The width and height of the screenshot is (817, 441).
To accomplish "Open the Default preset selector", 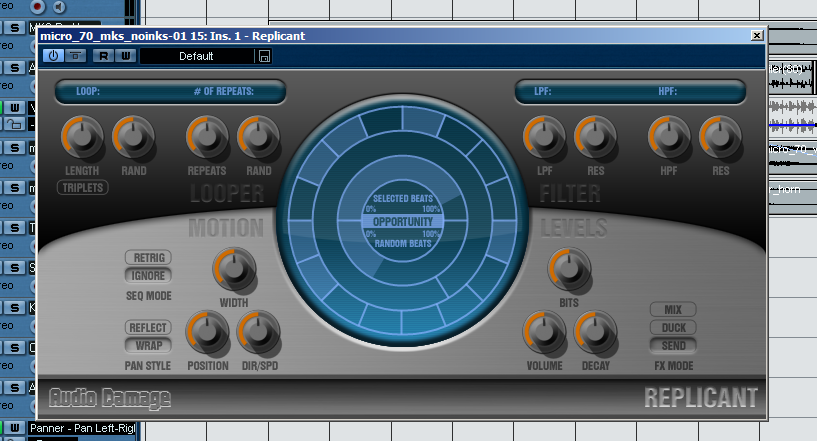I will point(196,56).
